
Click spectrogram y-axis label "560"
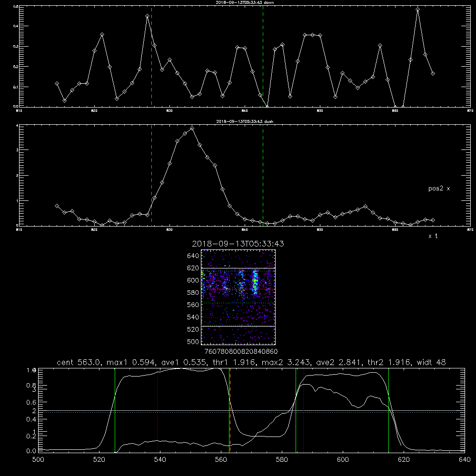[x=193, y=305]
